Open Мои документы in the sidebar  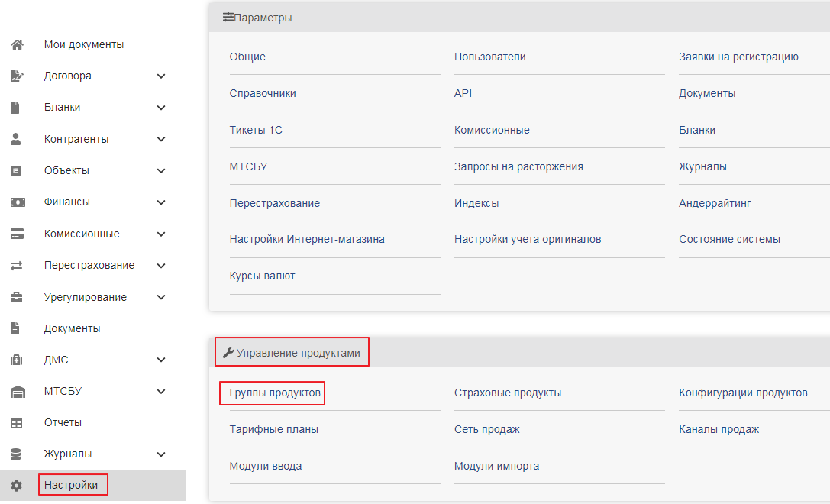[84, 44]
